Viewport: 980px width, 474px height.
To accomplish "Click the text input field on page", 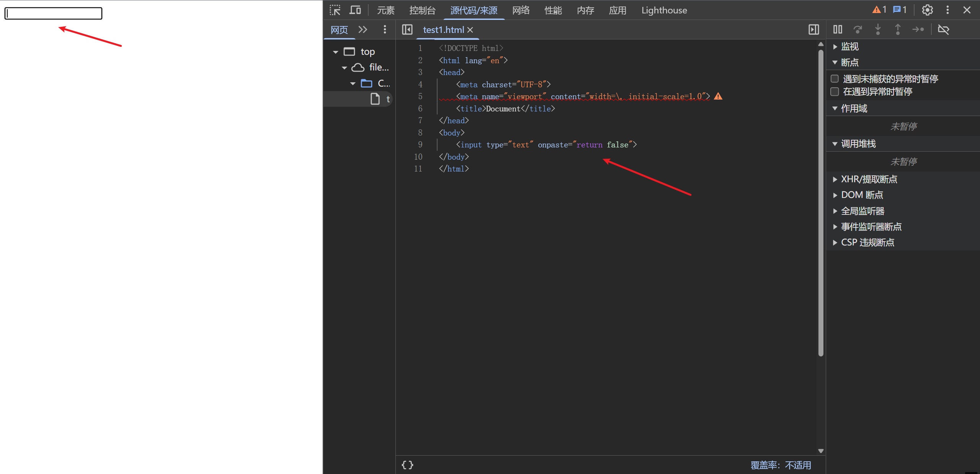I will tap(54, 13).
